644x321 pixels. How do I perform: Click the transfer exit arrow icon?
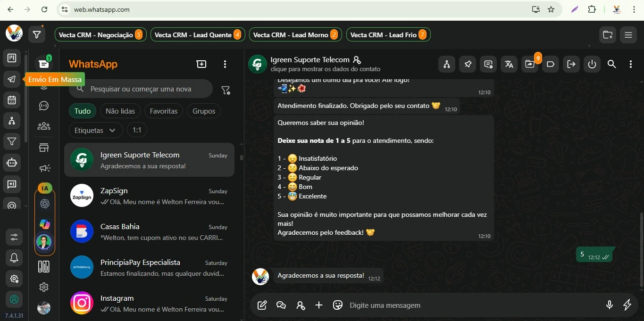point(571,64)
